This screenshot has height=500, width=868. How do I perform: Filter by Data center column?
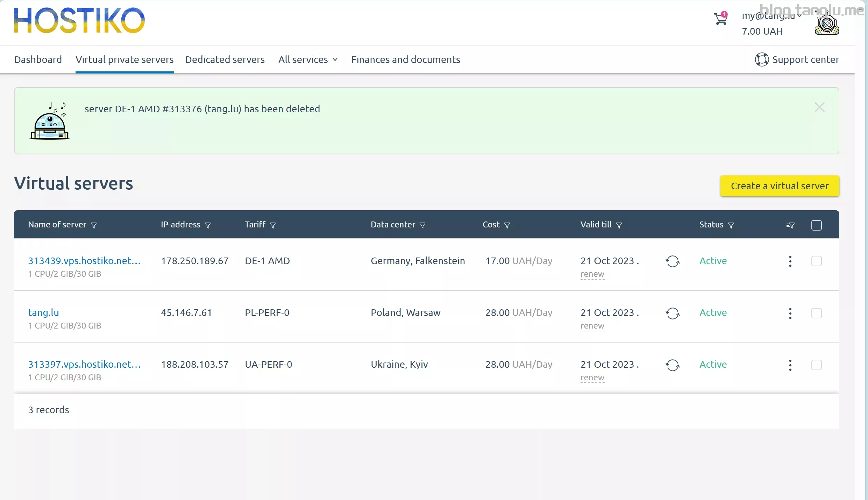(x=422, y=225)
